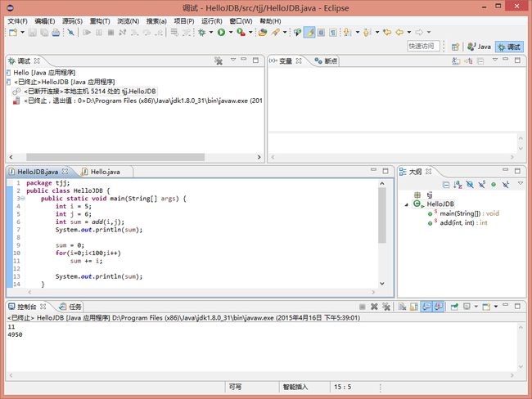The image size is (532, 399).
Task: Toggle Hide Local Types in 大纲 view
Action: click(x=506, y=185)
